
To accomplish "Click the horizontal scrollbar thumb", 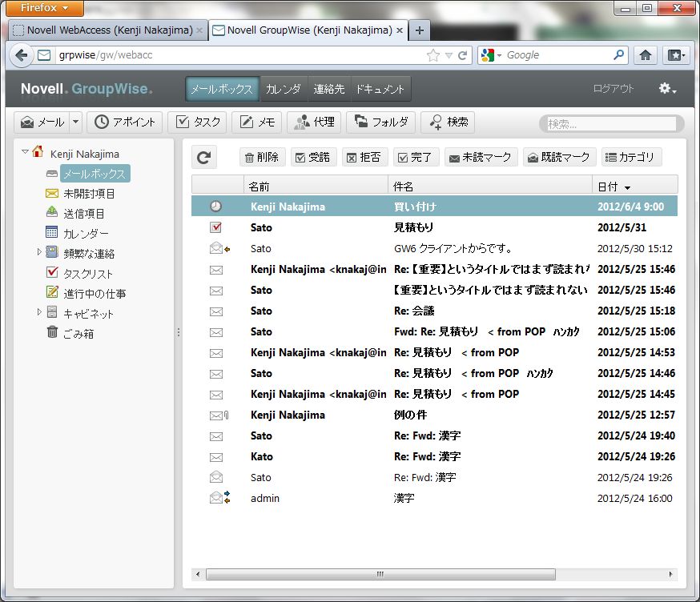I will [x=380, y=574].
